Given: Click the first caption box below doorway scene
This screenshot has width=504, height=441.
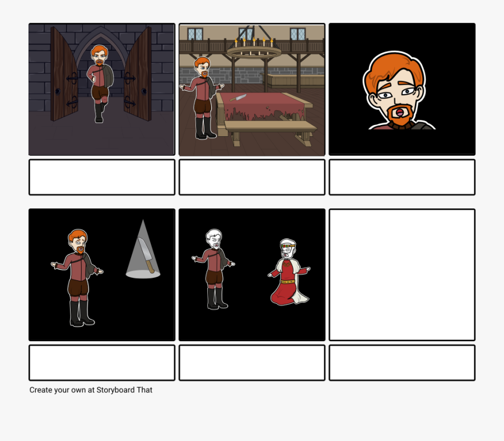Looking at the screenshot, I should point(101,177).
